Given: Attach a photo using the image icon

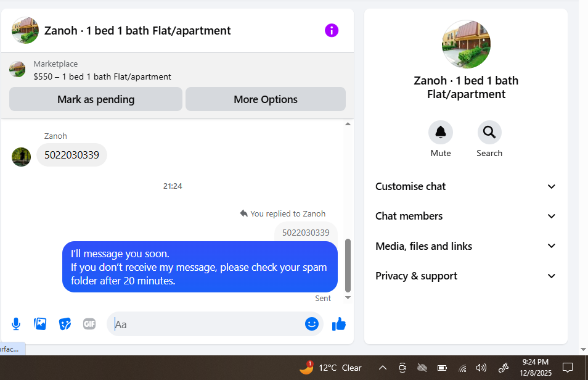Looking at the screenshot, I should coord(40,324).
